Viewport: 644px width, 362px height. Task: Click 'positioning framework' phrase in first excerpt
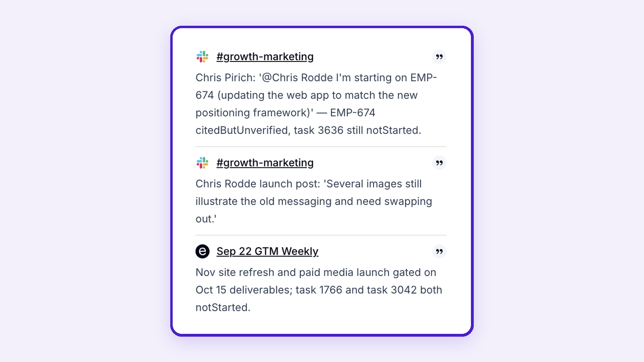(252, 113)
